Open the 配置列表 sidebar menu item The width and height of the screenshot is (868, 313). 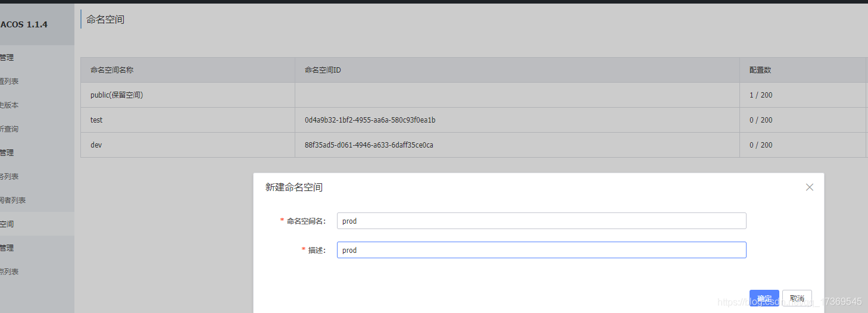click(37, 82)
